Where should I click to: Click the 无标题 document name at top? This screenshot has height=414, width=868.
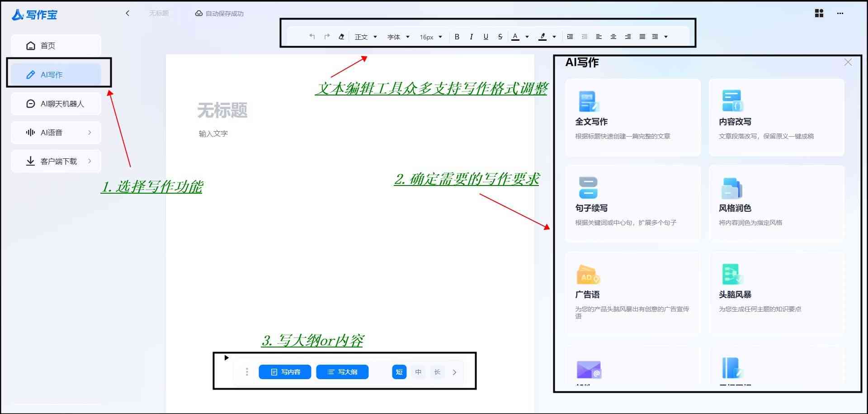(159, 14)
